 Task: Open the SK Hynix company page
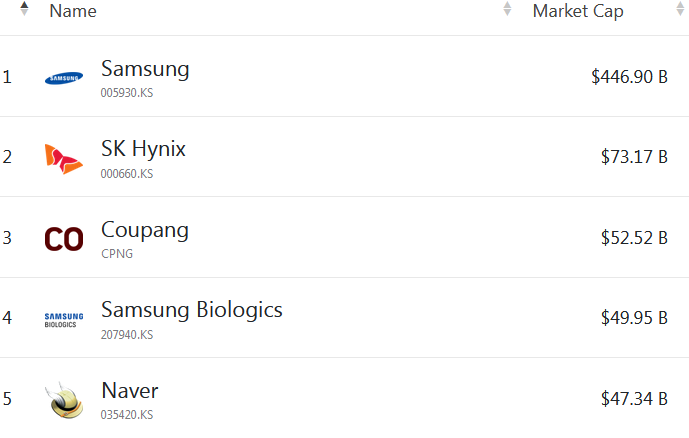point(143,149)
